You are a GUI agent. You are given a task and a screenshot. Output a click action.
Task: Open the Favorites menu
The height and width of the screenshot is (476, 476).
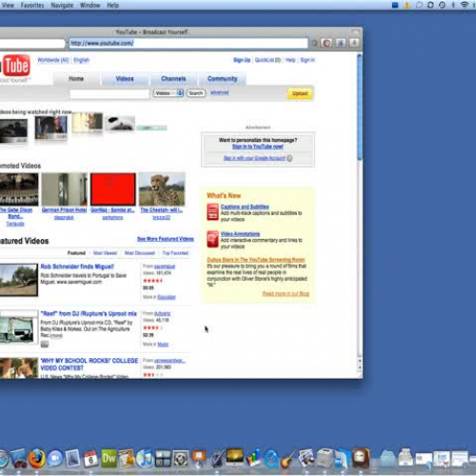(32, 5)
